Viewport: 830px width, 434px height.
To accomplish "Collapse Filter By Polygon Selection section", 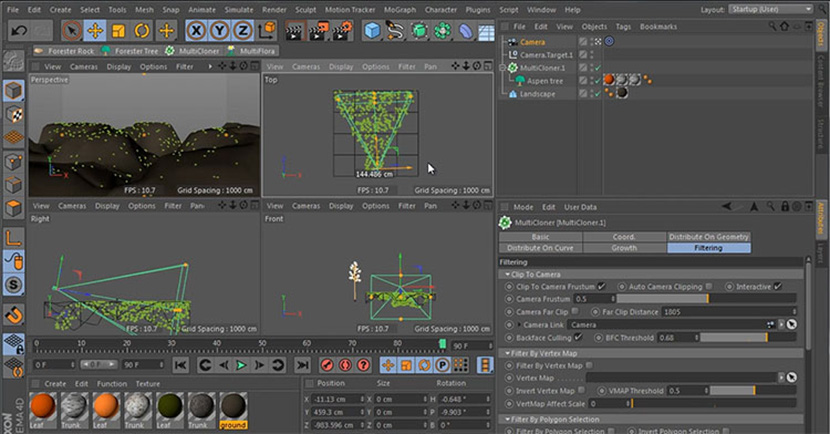I will pos(508,419).
